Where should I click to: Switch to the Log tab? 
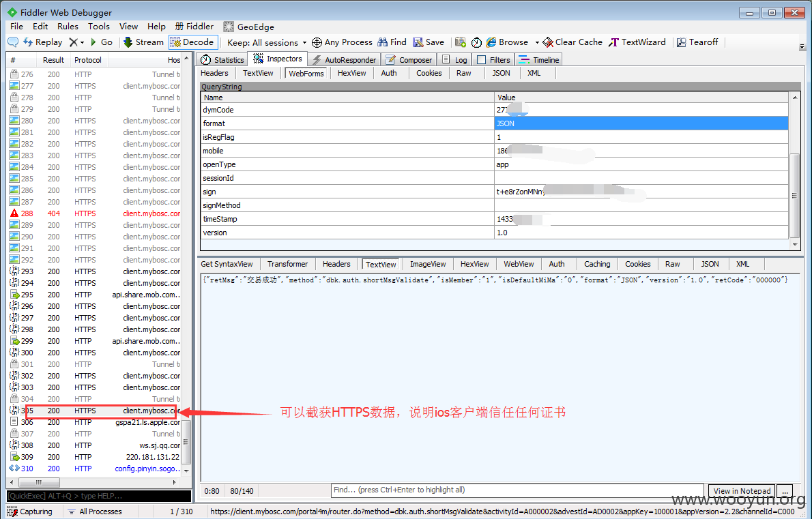click(x=454, y=60)
